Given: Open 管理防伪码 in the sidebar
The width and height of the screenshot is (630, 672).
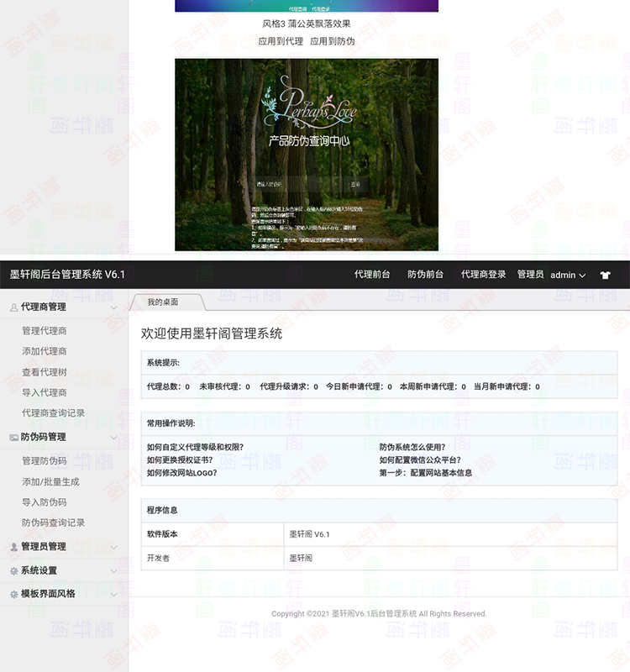Looking at the screenshot, I should [45, 461].
